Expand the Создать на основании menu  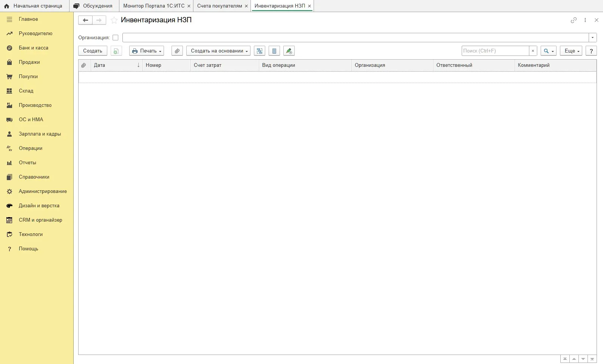[218, 51]
